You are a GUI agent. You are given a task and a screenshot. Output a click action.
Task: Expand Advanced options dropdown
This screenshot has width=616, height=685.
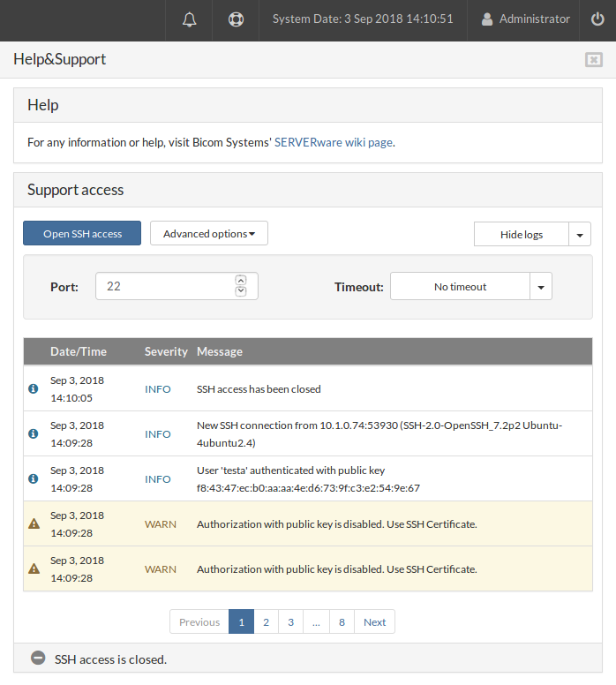tap(209, 234)
